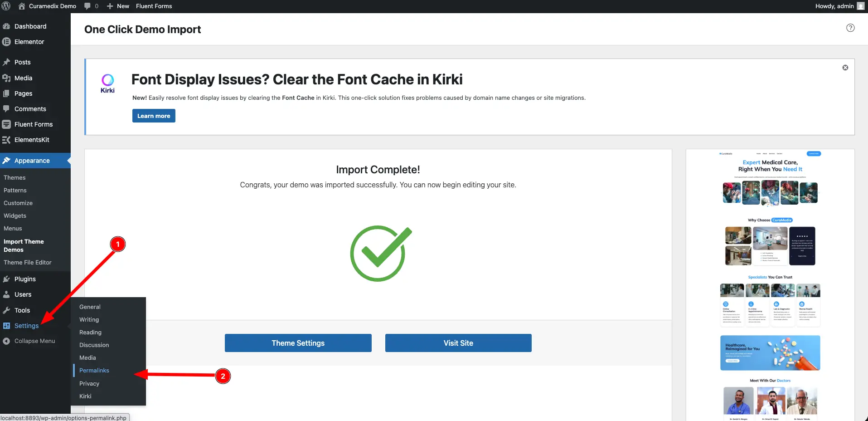The height and width of the screenshot is (421, 868).
Task: Open the Theme File Editor submenu item
Action: point(28,263)
